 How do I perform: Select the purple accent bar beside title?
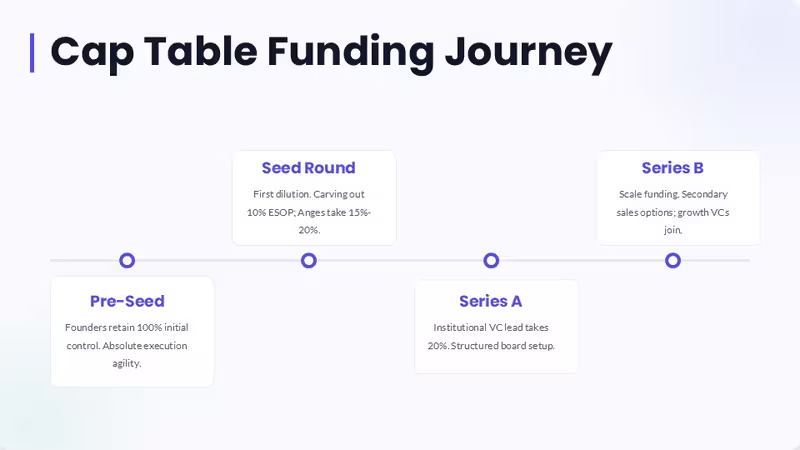tap(32, 53)
